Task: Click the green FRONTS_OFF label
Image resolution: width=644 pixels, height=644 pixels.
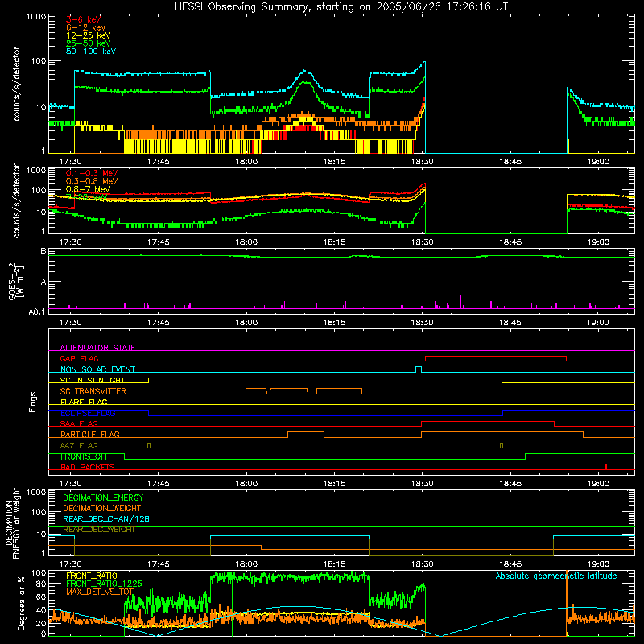Action: point(85,456)
